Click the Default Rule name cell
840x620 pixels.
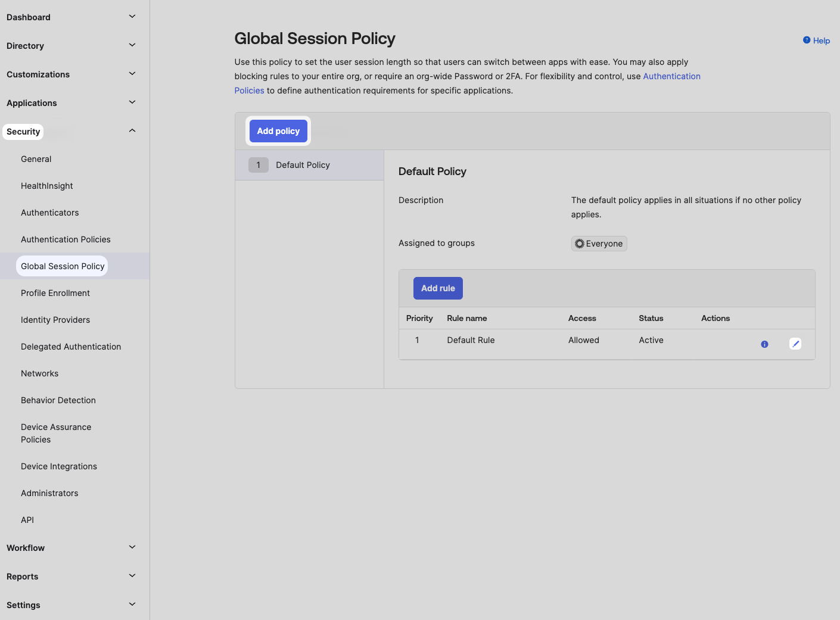(471, 340)
